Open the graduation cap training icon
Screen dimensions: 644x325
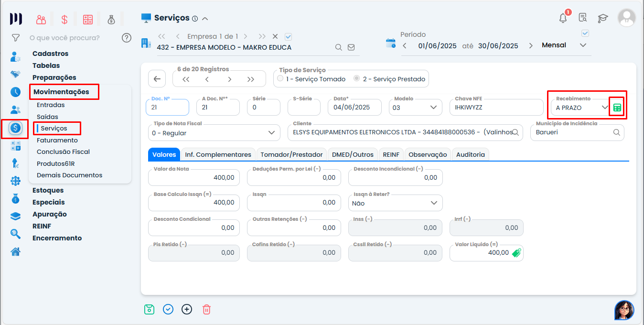[x=603, y=18]
